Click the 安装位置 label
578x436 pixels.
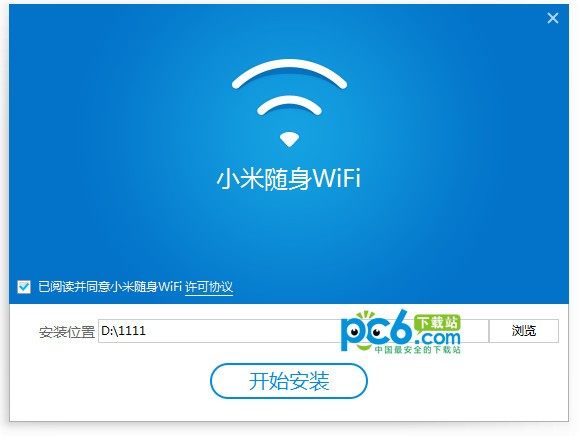tap(67, 332)
